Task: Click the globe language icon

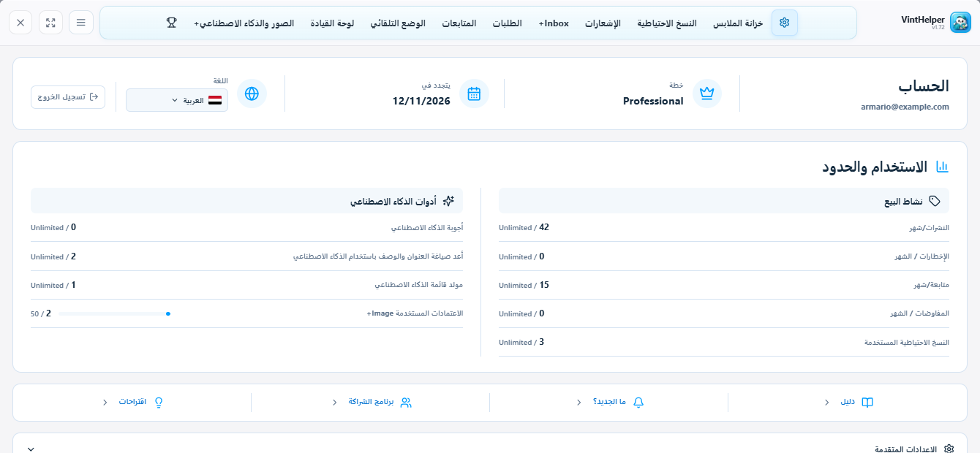Action: pos(252,94)
